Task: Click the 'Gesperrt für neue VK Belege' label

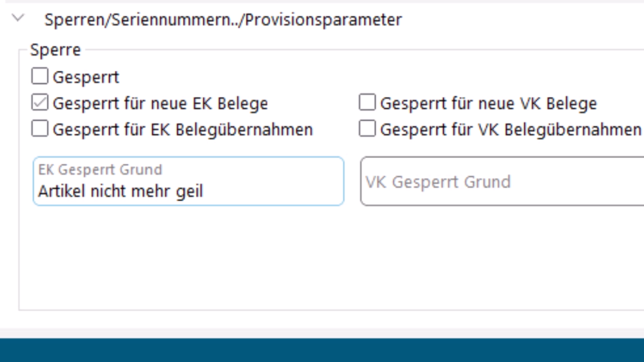Action: [488, 104]
